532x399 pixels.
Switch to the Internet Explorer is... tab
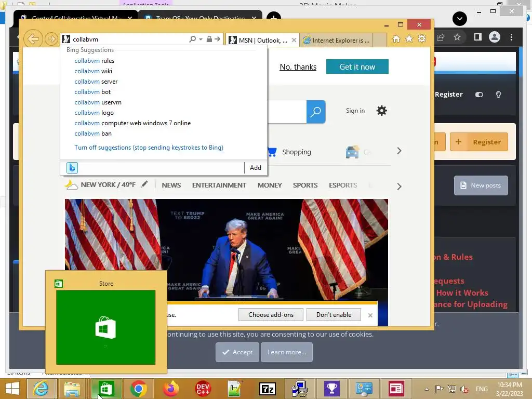pyautogui.click(x=337, y=40)
